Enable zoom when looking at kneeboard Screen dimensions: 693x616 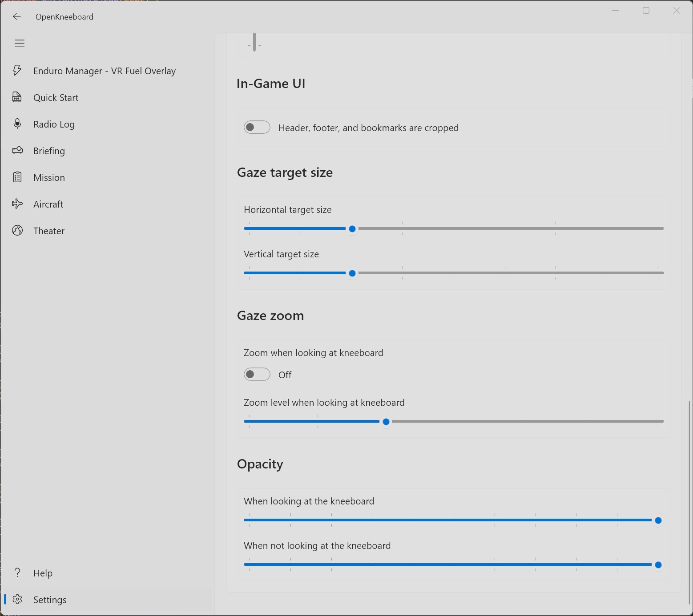[x=257, y=375]
